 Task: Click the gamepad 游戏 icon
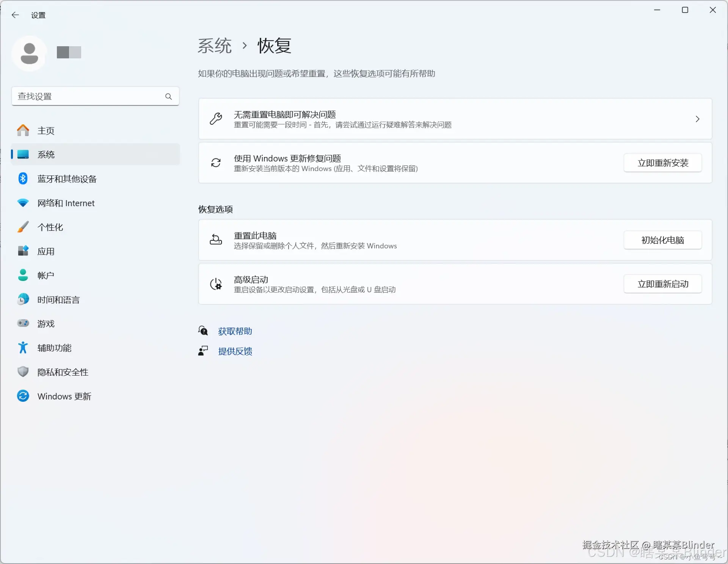(x=23, y=323)
